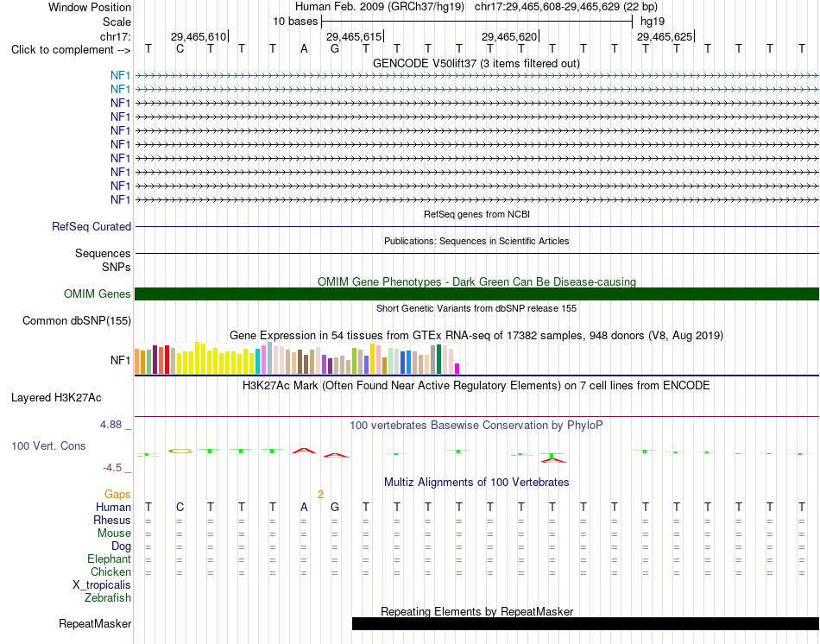Click the 'Mouse' alignment row label

click(x=114, y=534)
